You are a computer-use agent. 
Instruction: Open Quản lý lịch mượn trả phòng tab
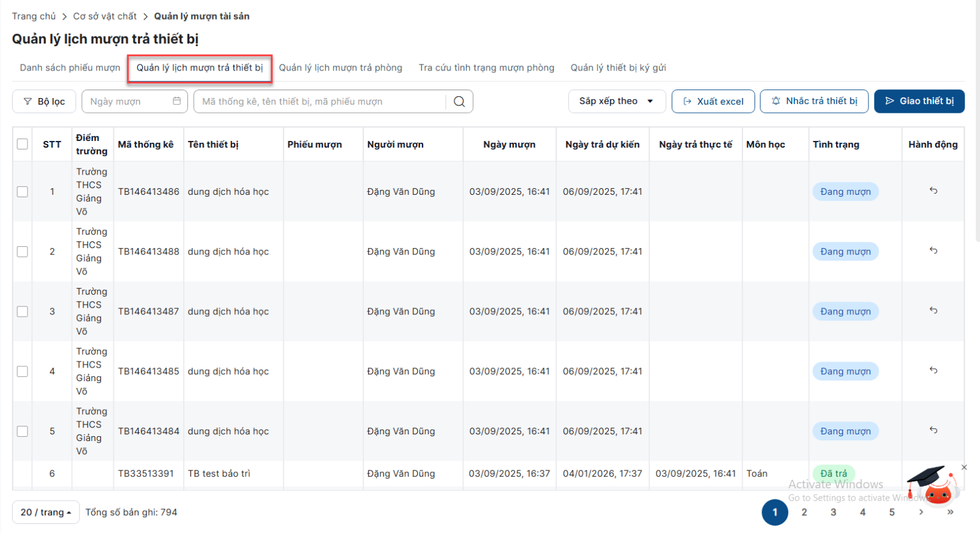coord(341,67)
